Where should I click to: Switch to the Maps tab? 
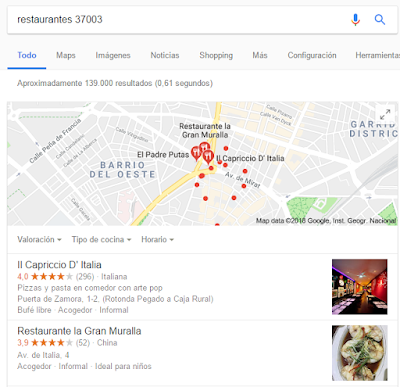tap(66, 55)
